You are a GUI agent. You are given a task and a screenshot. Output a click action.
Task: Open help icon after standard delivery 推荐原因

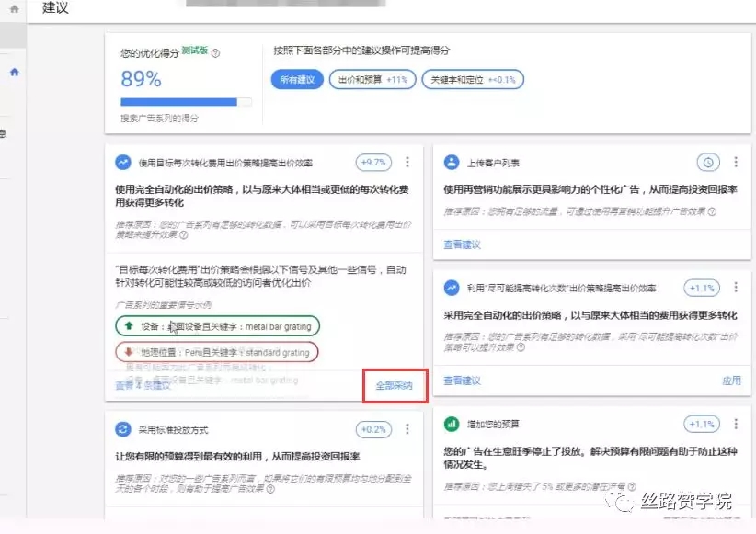271,489
